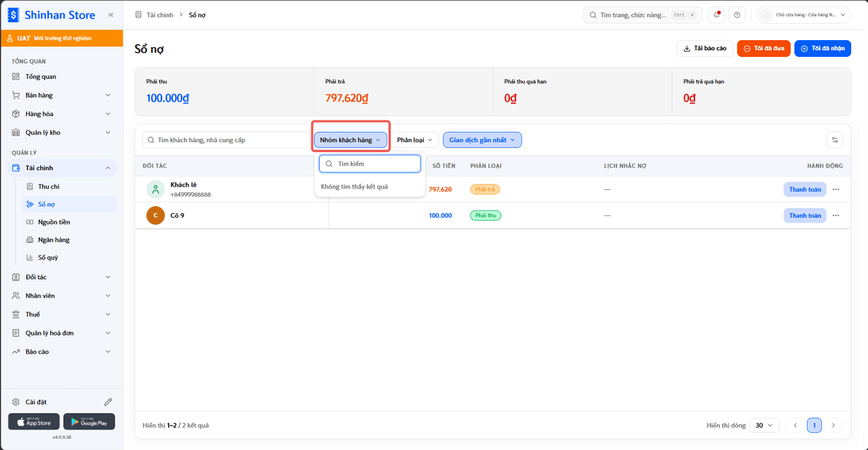Click the Tài chính breadcrumb link
The height and width of the screenshot is (450, 868).
coord(160,15)
